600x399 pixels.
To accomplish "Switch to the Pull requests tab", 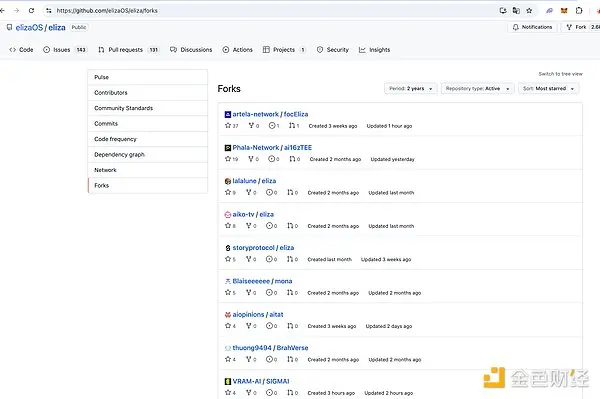I will [x=128, y=50].
